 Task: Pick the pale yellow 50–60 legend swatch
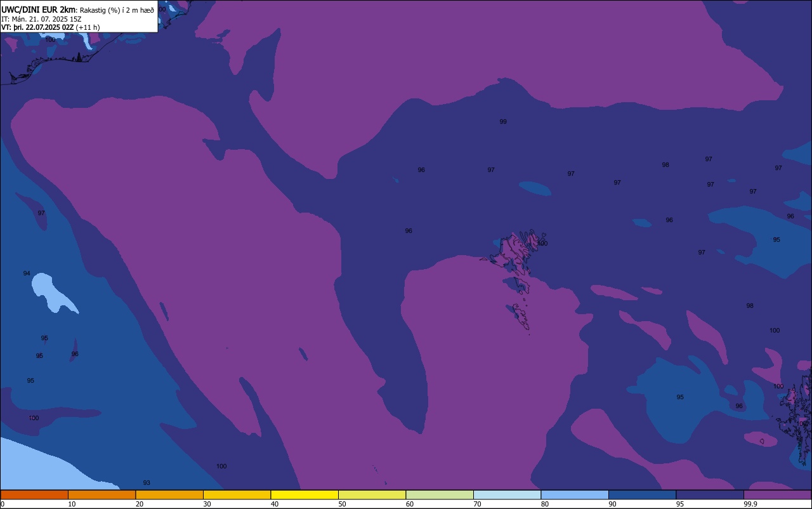click(x=372, y=494)
